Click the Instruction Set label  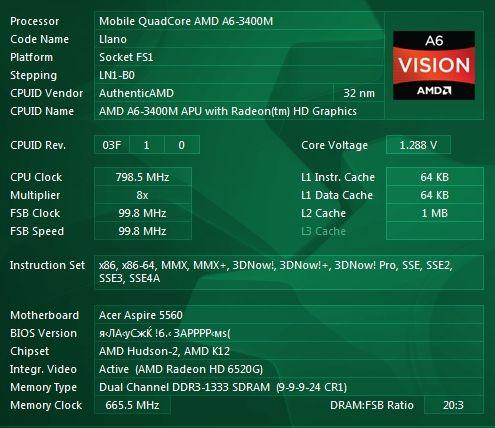tap(47, 265)
